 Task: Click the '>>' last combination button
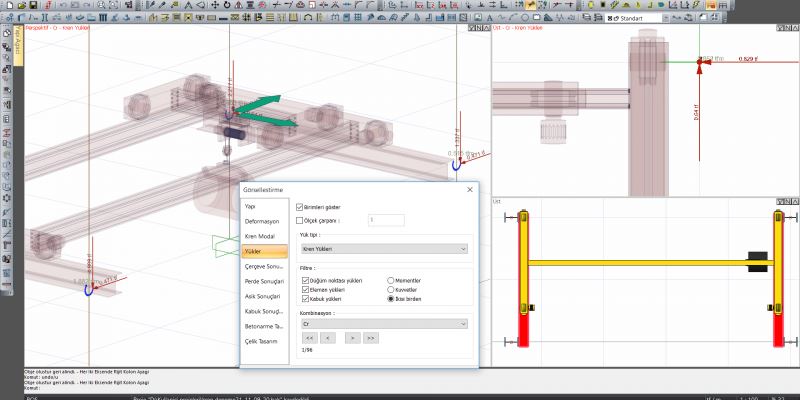371,339
